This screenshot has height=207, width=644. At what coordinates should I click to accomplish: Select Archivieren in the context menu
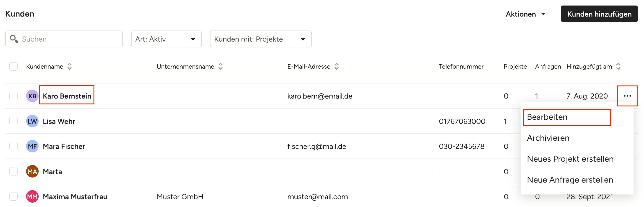pos(548,138)
